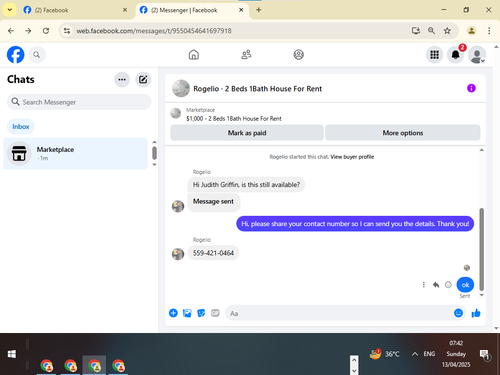The height and width of the screenshot is (375, 500).
Task: Click the chat messages scrollbar
Action: pyautogui.click(x=481, y=249)
